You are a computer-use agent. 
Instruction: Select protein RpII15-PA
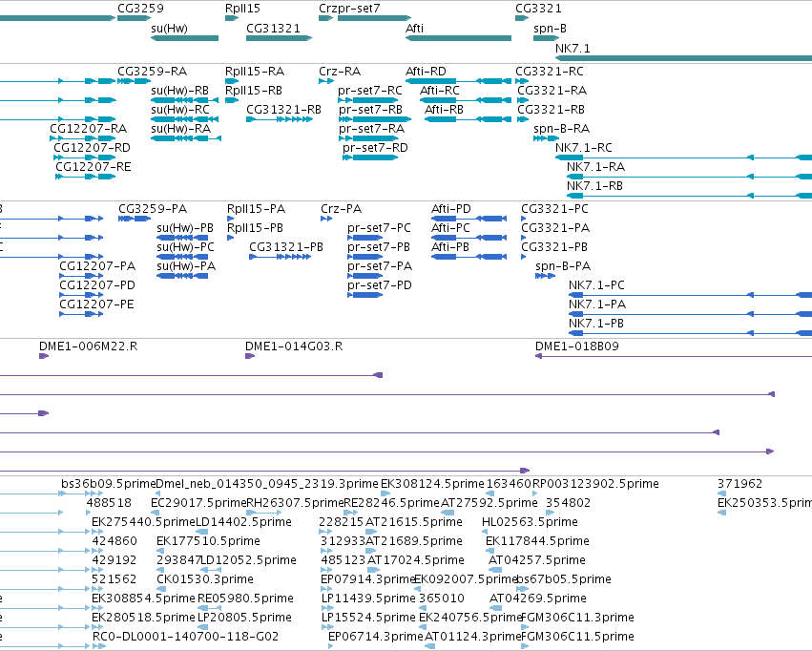230,219
